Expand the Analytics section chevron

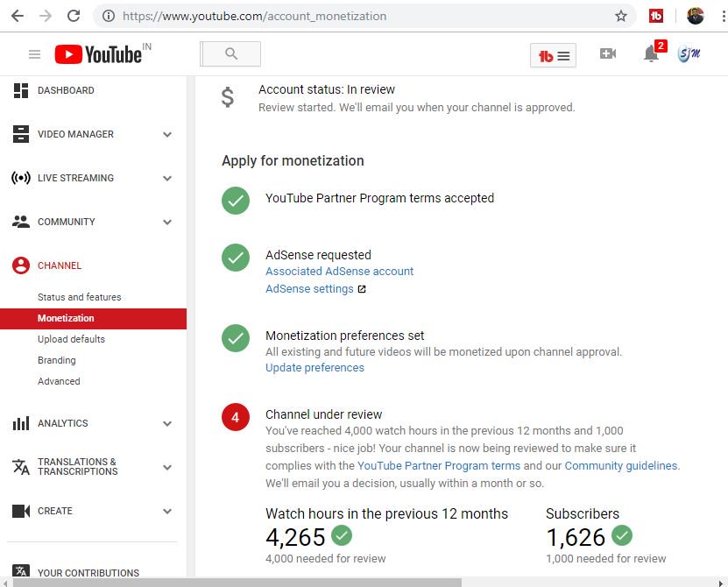[167, 423]
